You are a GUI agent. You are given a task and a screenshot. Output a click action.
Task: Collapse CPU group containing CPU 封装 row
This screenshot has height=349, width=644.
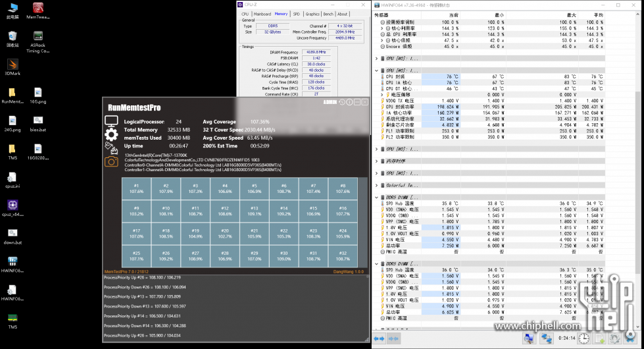tap(377, 70)
